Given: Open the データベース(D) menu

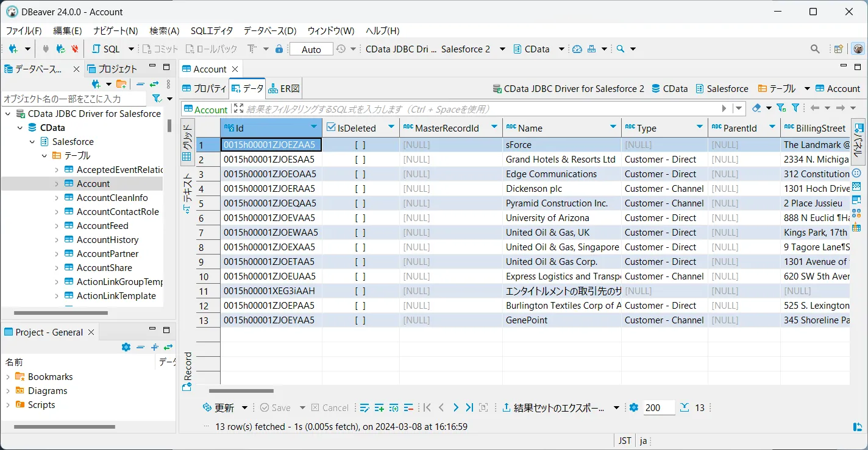Looking at the screenshot, I should tap(268, 30).
